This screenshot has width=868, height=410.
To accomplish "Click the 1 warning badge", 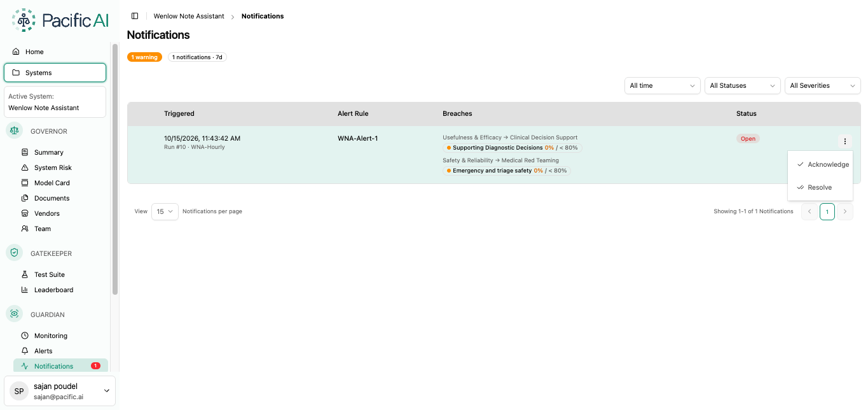I will (x=144, y=57).
